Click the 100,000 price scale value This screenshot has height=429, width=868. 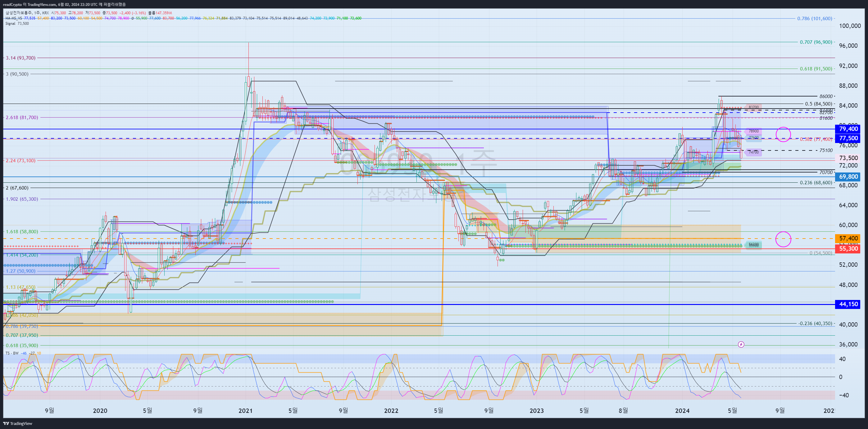pos(849,25)
